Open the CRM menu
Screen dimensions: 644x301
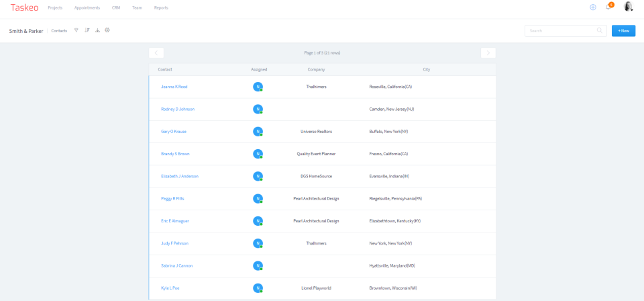(116, 8)
